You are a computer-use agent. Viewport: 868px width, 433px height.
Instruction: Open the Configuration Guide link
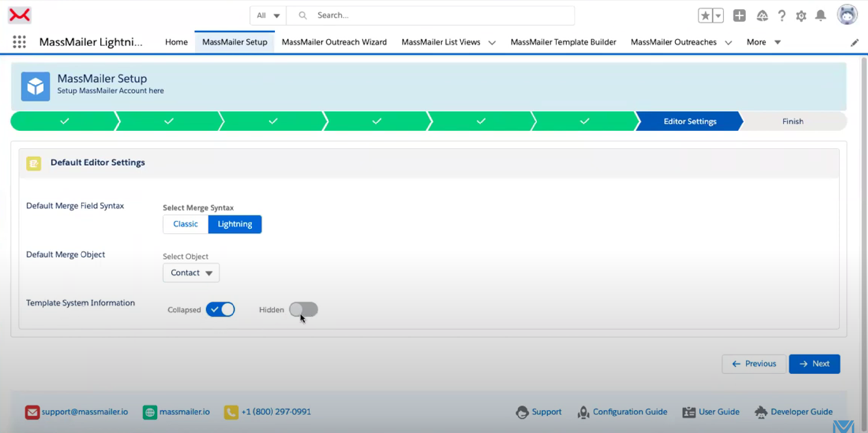(x=630, y=412)
